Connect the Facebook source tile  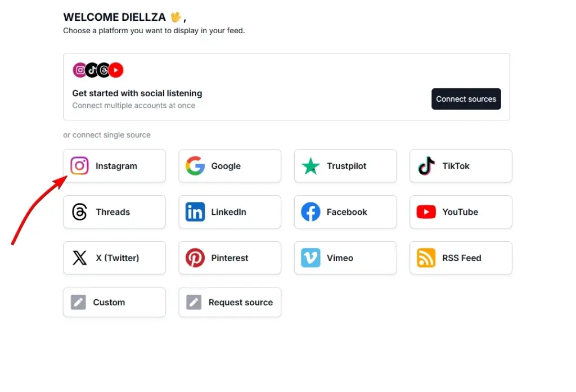(x=345, y=212)
